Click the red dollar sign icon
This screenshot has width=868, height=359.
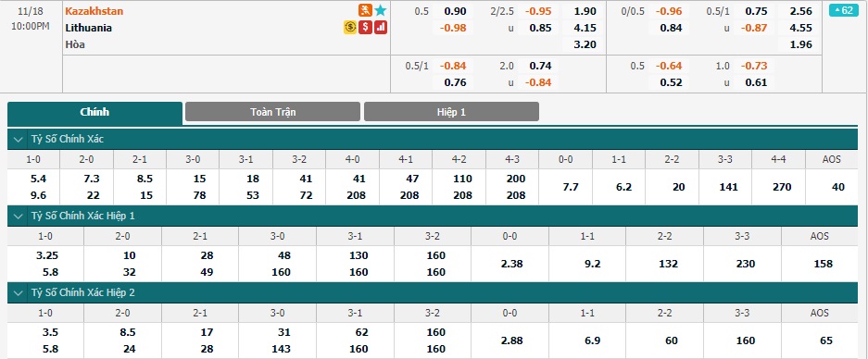click(x=365, y=28)
